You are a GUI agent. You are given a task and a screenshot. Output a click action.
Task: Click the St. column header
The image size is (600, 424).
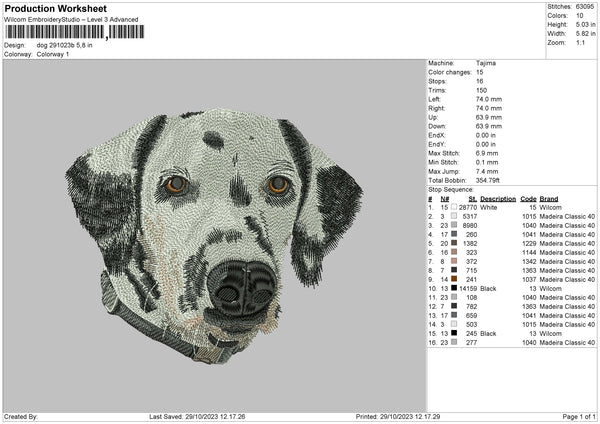[473, 198]
